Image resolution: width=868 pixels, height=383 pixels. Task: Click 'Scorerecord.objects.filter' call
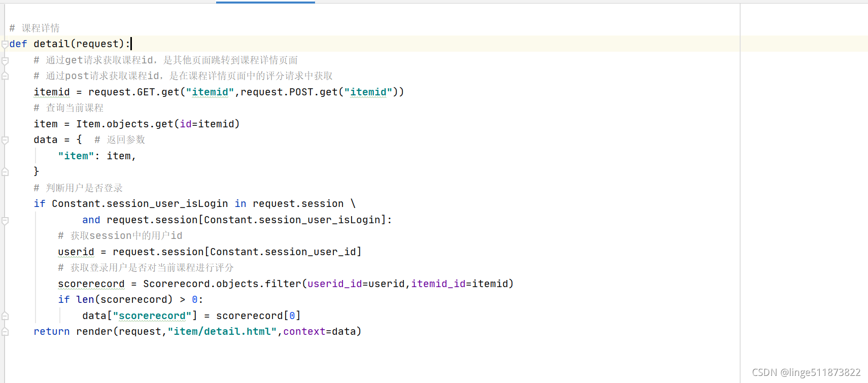222,284
